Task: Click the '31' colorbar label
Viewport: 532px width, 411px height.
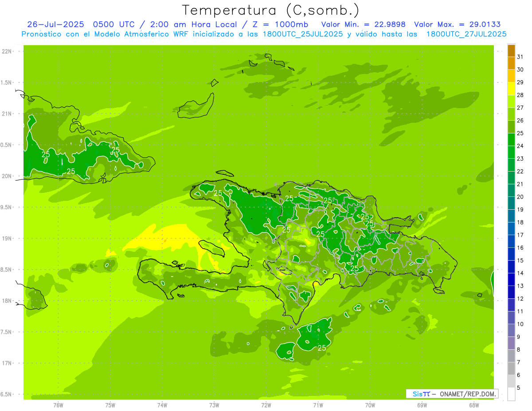Action: [520, 57]
